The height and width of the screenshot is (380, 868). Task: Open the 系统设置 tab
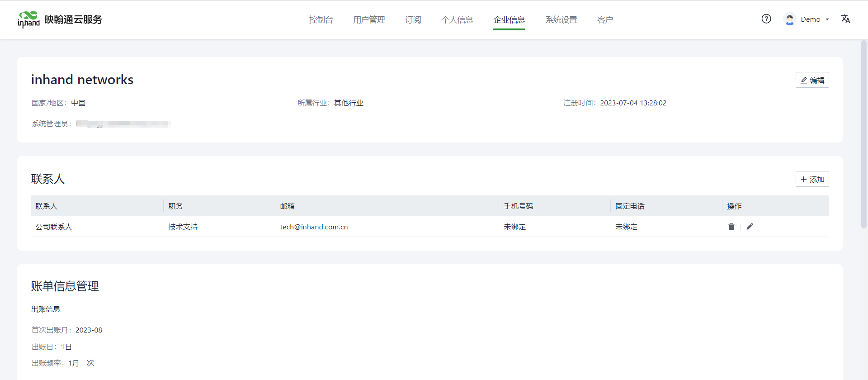[x=561, y=19]
